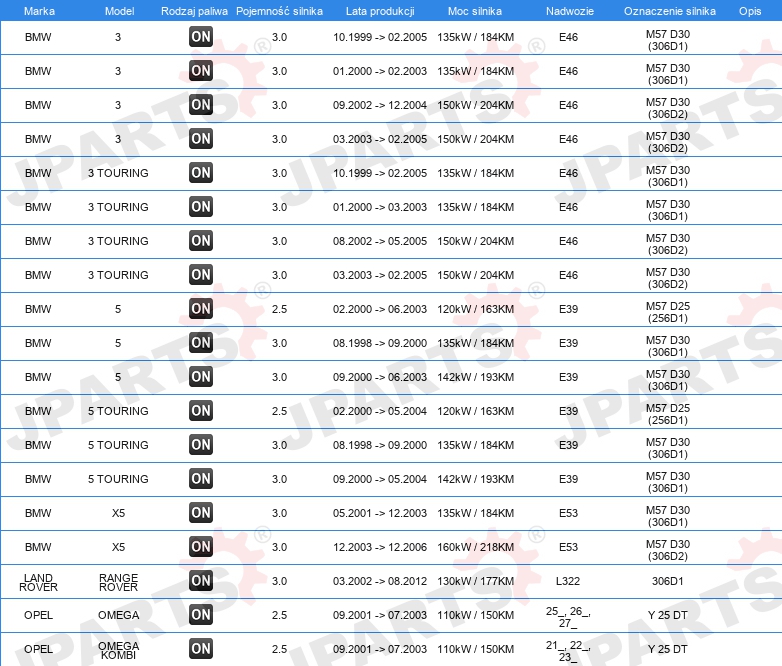Click model X5 in 135kW row
The image size is (782, 666).
tap(118, 513)
